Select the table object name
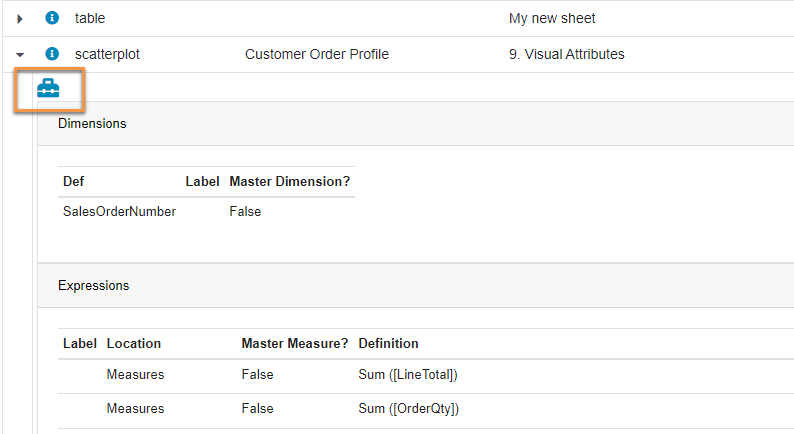Viewport: 794px width, 434px height. click(90, 18)
